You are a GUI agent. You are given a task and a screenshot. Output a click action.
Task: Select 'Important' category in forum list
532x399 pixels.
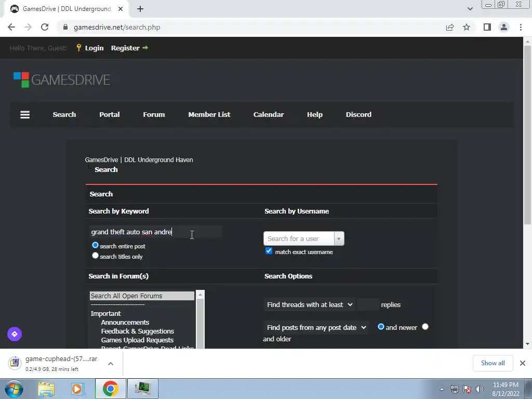[105, 313]
